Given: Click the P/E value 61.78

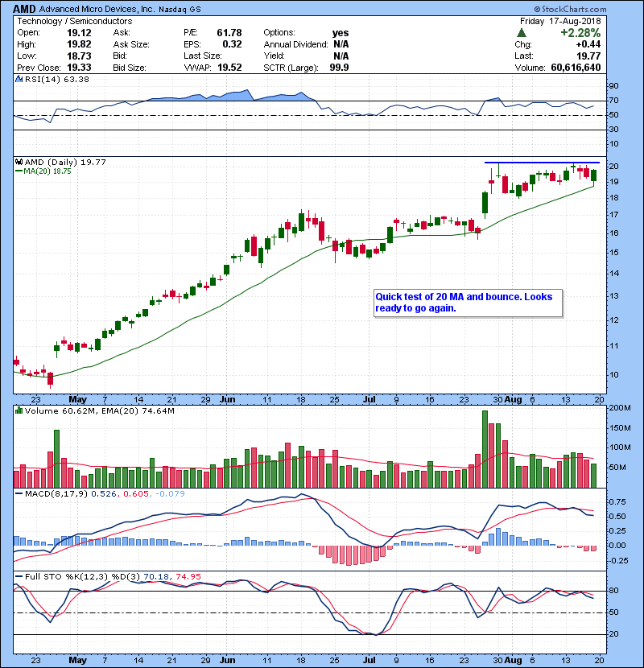Looking at the screenshot, I should click(x=229, y=33).
